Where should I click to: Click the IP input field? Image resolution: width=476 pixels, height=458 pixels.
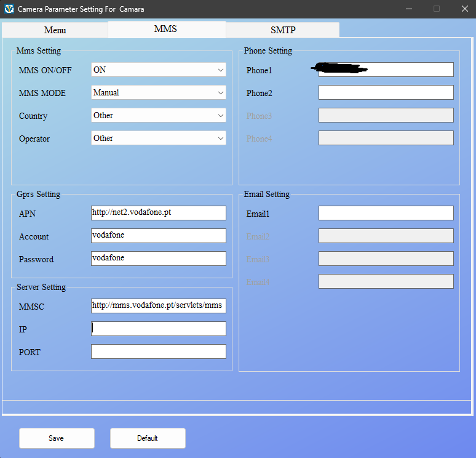(x=159, y=329)
